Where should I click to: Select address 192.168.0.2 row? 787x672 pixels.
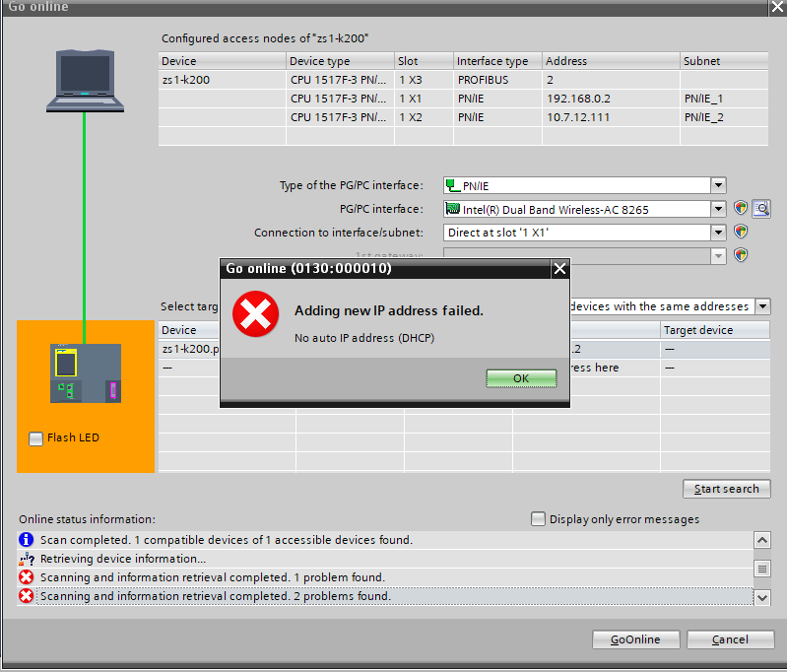point(463,99)
